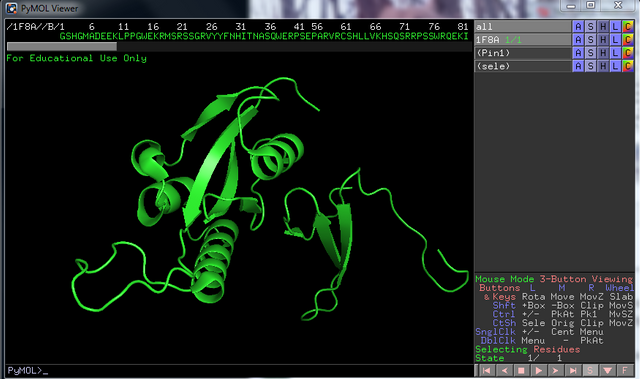Image resolution: width=640 pixels, height=379 pixels.
Task: Open the Action menu for object 1F8A
Action: tap(578, 40)
